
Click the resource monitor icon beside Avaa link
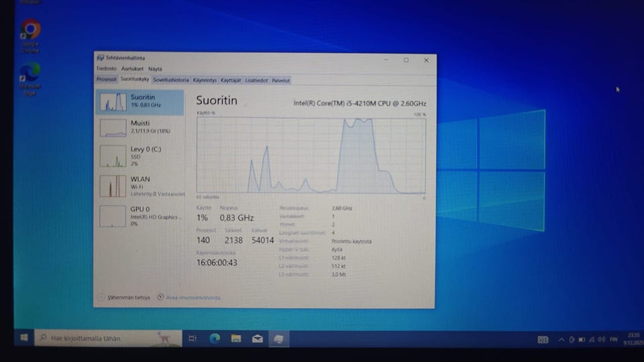click(x=160, y=297)
